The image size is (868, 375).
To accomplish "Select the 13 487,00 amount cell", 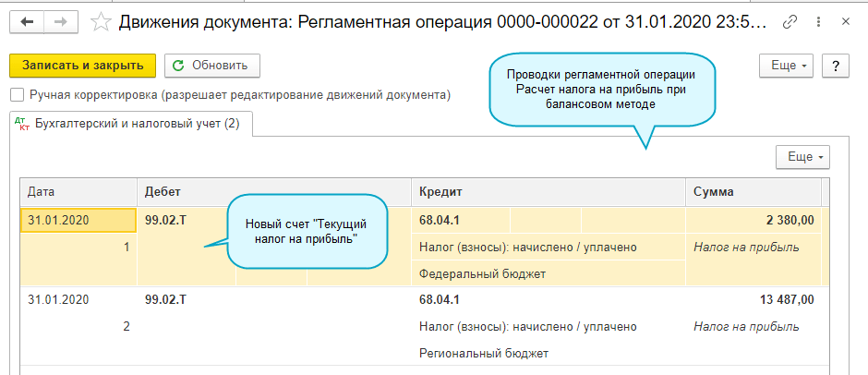I will pyautogui.click(x=752, y=300).
